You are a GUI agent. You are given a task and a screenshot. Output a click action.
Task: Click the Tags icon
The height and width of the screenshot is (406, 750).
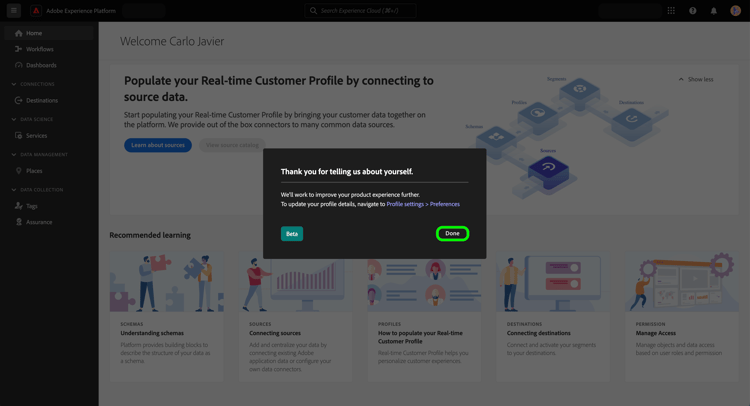(x=19, y=206)
